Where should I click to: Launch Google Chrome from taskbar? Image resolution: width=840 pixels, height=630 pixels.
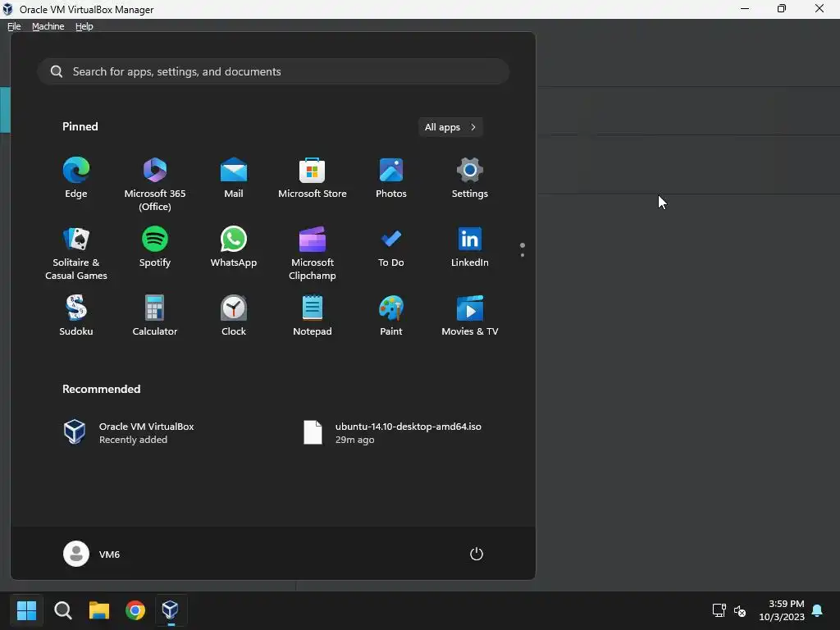[x=135, y=609]
